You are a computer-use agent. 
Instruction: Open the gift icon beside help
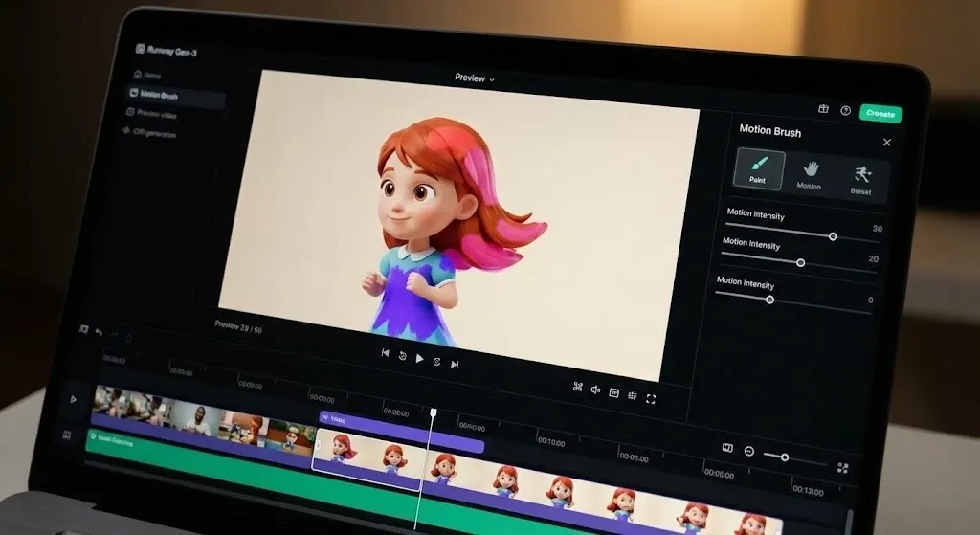[x=823, y=110]
